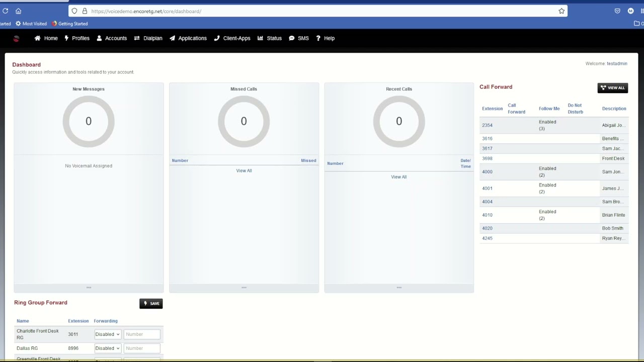Viewport: 644px width, 362px height.
Task: Open the Accounts menu
Action: tap(112, 38)
